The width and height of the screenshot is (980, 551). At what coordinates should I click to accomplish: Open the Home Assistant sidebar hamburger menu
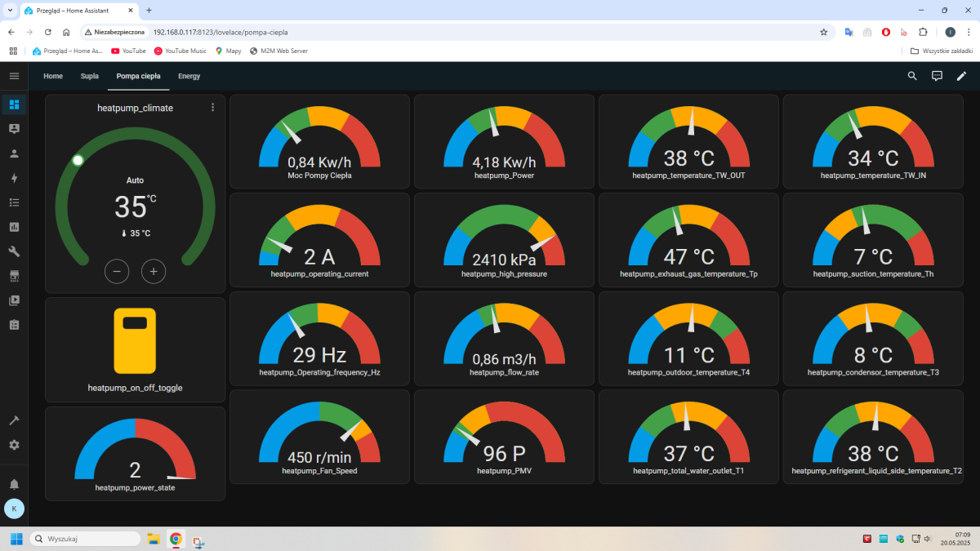click(x=14, y=76)
